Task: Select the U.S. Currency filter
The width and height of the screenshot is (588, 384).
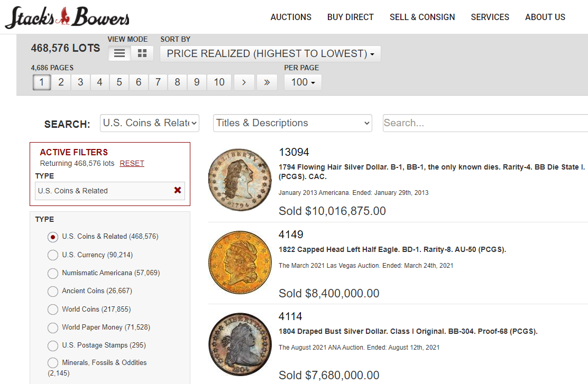Action: (x=53, y=255)
